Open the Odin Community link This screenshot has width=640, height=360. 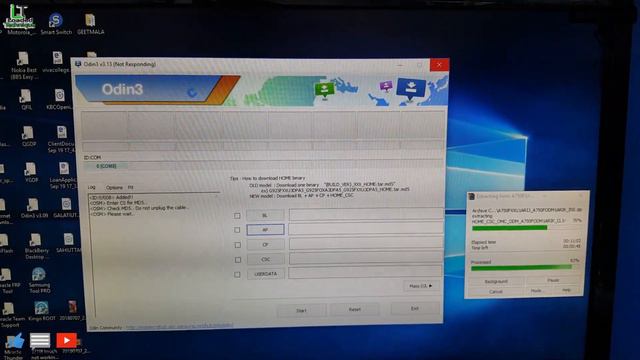(x=180, y=326)
